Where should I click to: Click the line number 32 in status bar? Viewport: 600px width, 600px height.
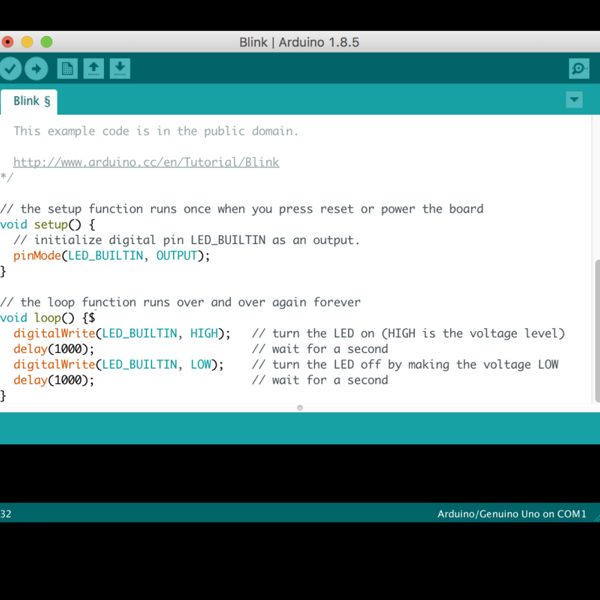[6, 514]
